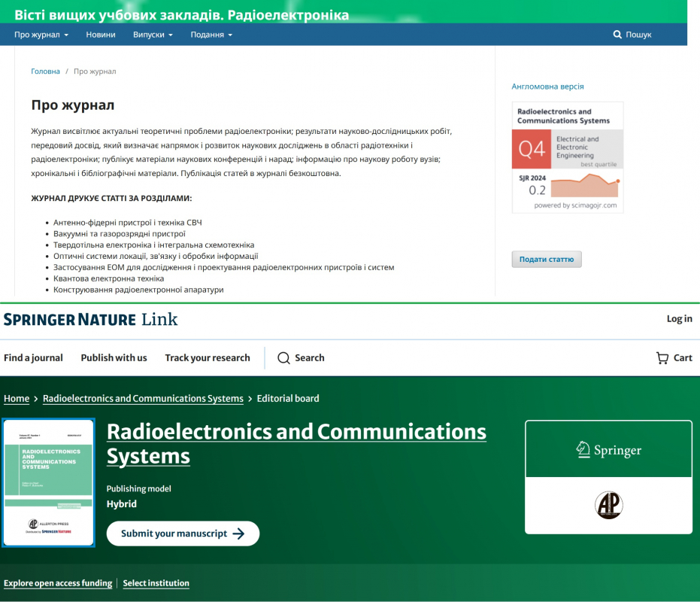Select Find a journal in navigation
The width and height of the screenshot is (700, 602).
pyautogui.click(x=33, y=358)
